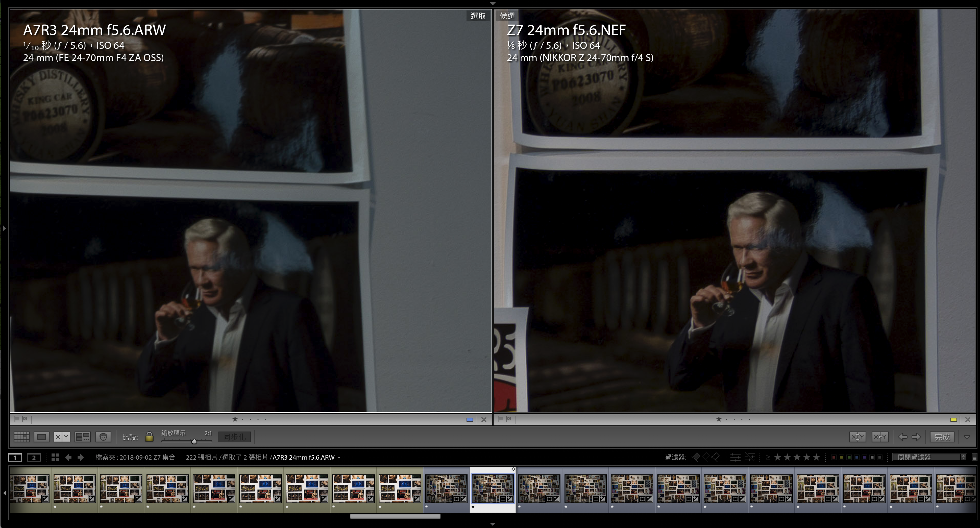
Task: Select next photo with right arrow
Action: (x=916, y=437)
